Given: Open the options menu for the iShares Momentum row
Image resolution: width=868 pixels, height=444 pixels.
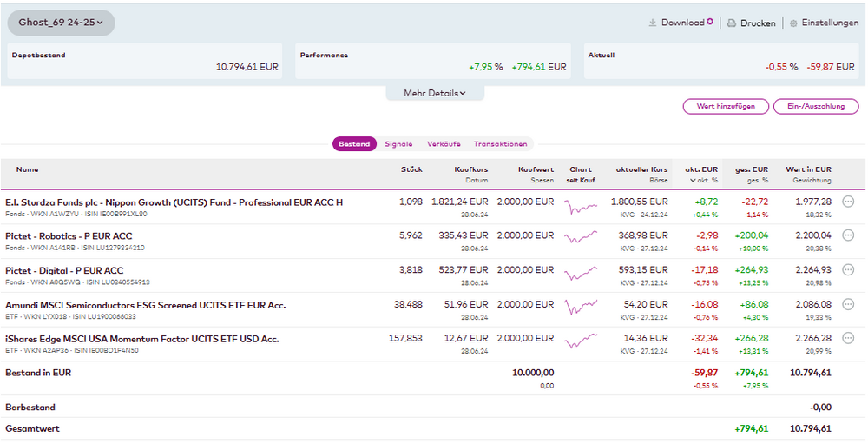Looking at the screenshot, I should click(x=848, y=339).
